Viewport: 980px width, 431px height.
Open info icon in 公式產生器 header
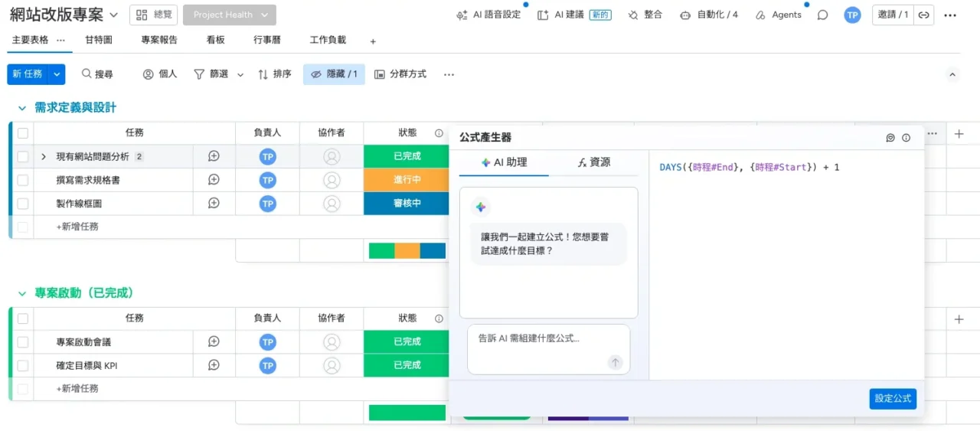point(906,138)
